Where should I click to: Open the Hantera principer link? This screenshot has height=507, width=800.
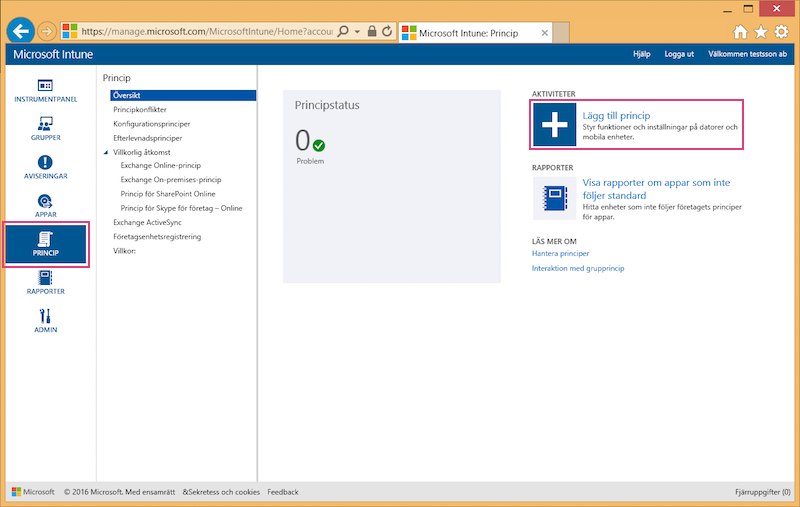click(560, 254)
